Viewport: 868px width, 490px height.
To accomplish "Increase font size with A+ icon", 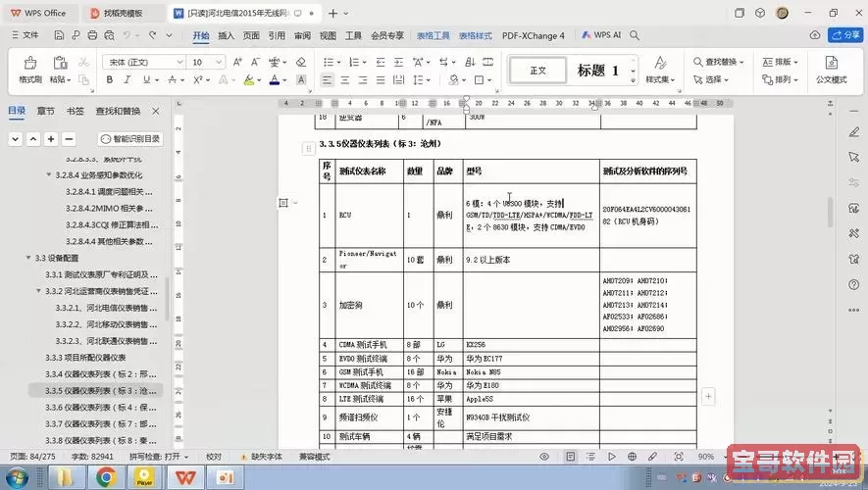I will point(237,62).
